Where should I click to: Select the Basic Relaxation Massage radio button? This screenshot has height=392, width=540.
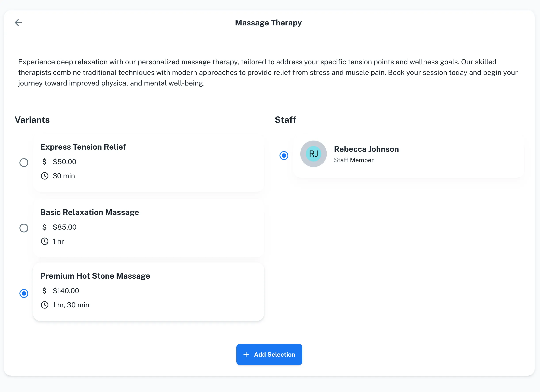click(24, 228)
